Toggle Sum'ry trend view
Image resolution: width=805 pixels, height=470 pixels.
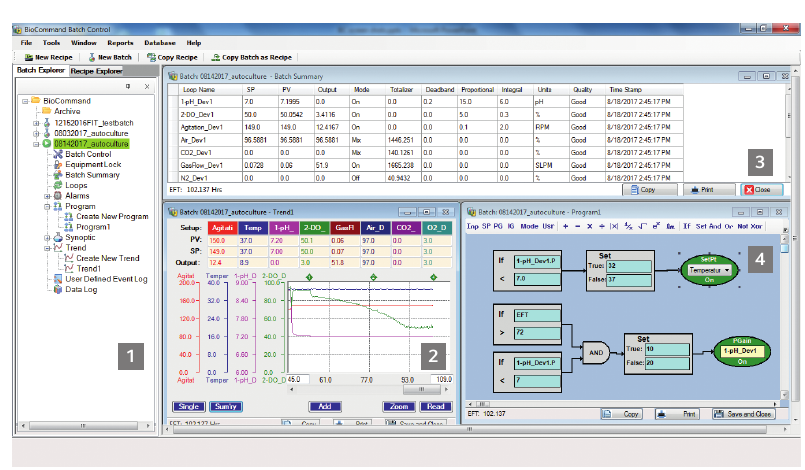coord(225,406)
